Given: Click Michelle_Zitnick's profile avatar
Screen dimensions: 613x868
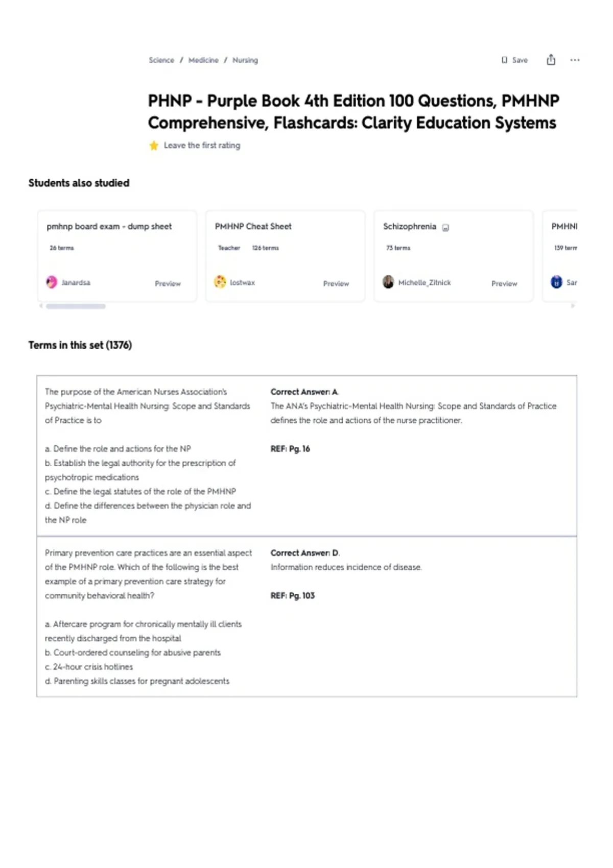Looking at the screenshot, I should point(388,282).
